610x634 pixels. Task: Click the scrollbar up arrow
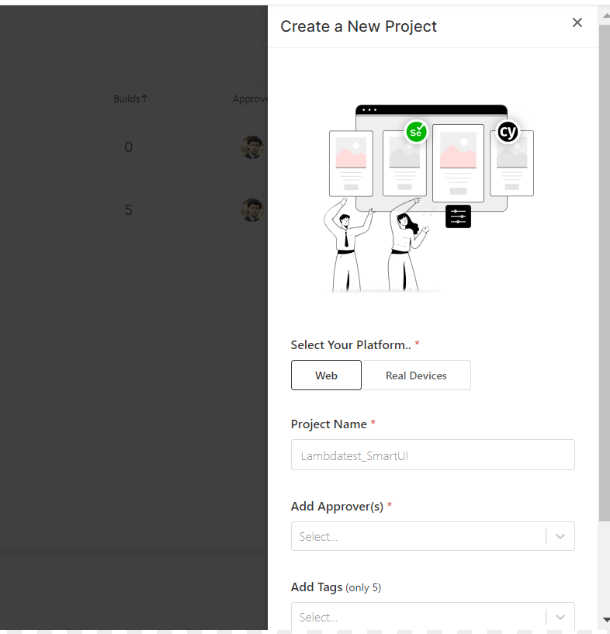[x=606, y=16]
